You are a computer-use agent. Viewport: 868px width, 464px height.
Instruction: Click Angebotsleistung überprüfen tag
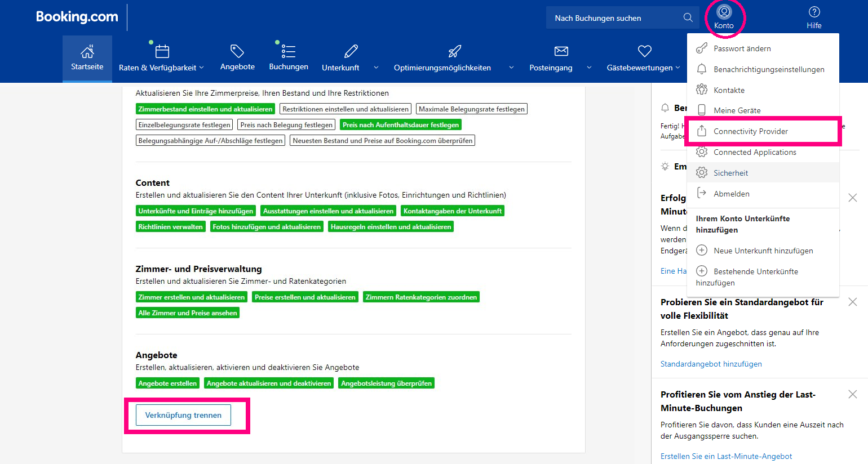point(387,383)
